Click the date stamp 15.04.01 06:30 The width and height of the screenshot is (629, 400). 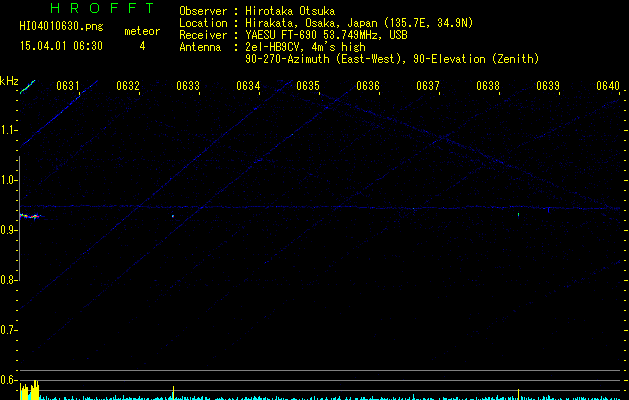click(61, 46)
